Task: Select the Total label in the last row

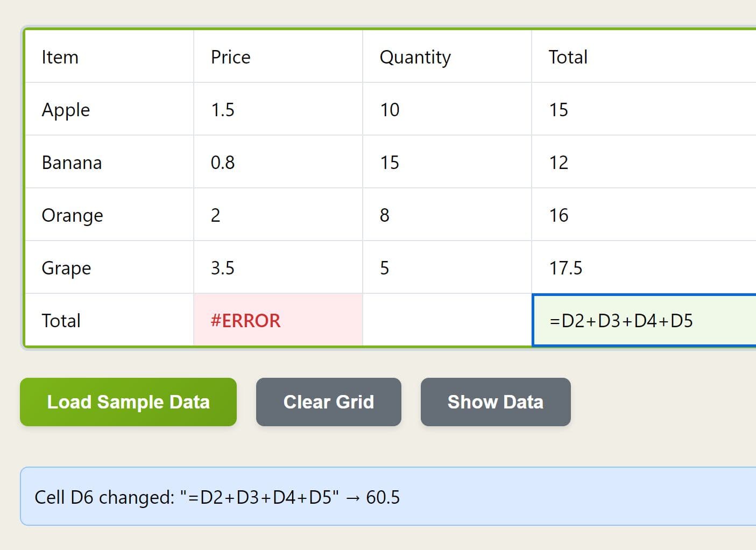Action: [x=109, y=320]
